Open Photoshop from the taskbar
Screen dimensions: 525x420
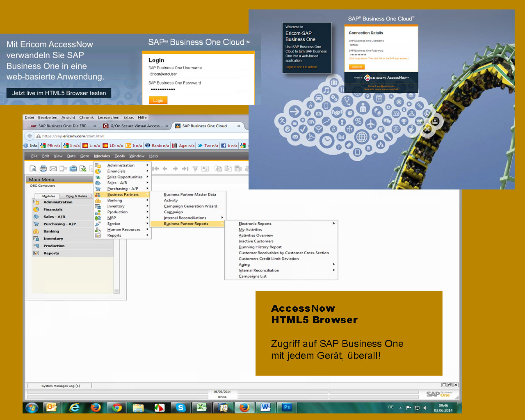[x=287, y=407]
